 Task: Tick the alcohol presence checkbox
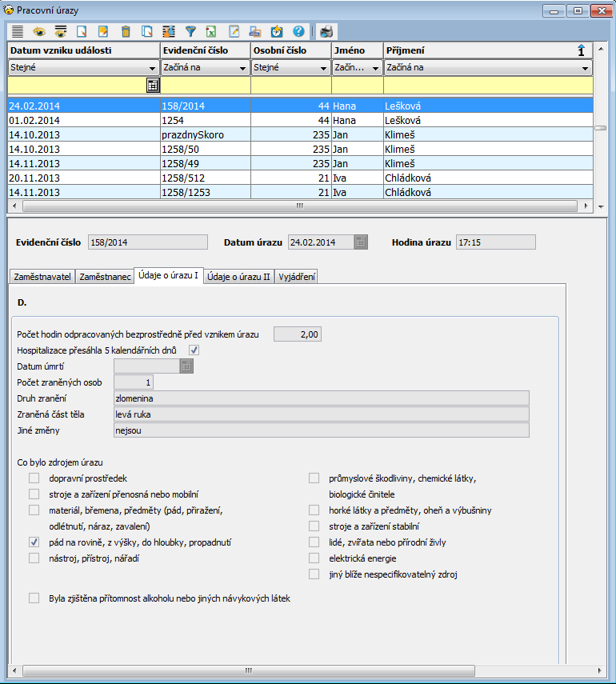34,598
